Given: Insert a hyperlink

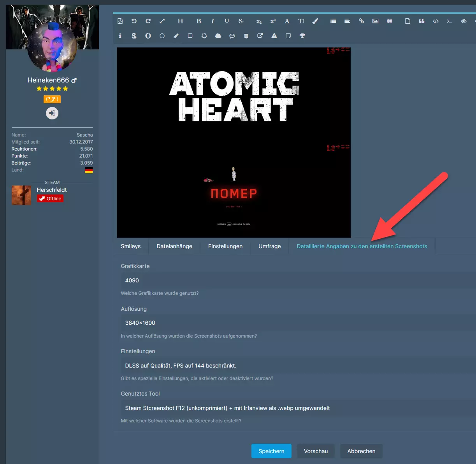Looking at the screenshot, I should click(x=361, y=21).
